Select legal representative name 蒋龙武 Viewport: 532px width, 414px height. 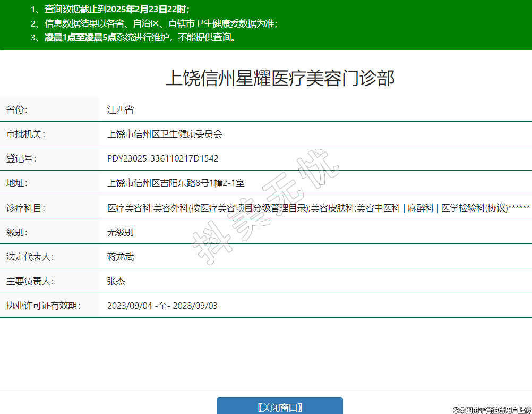pos(121,257)
